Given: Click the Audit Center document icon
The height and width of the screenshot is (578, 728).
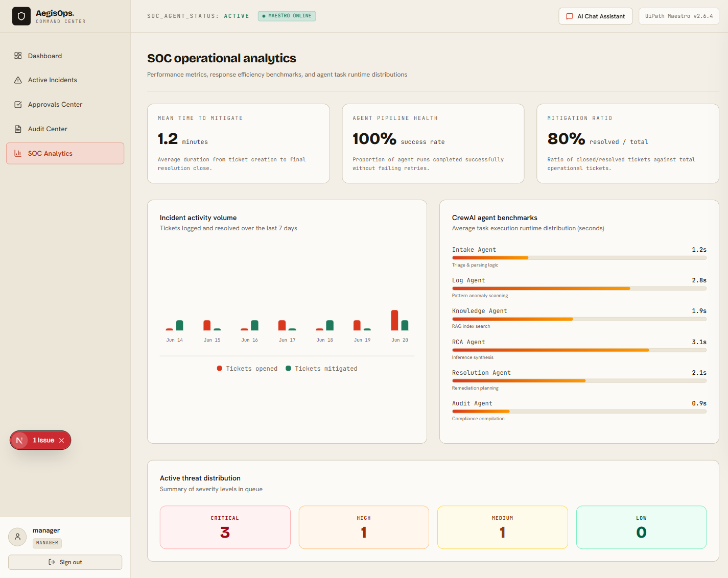Looking at the screenshot, I should point(18,129).
